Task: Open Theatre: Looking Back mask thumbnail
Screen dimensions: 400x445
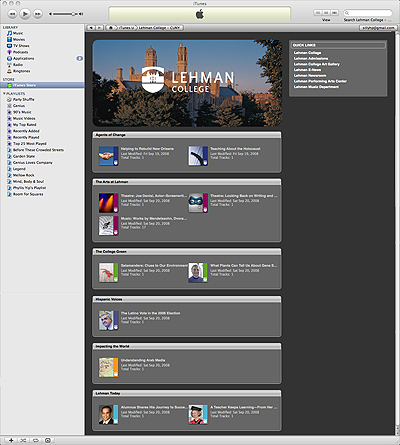Action: 198,203
